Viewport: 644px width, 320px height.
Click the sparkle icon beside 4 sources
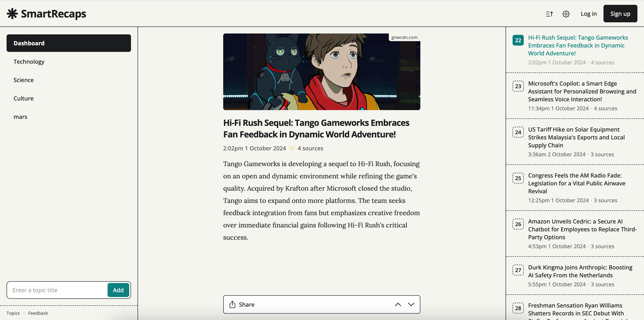(x=292, y=148)
